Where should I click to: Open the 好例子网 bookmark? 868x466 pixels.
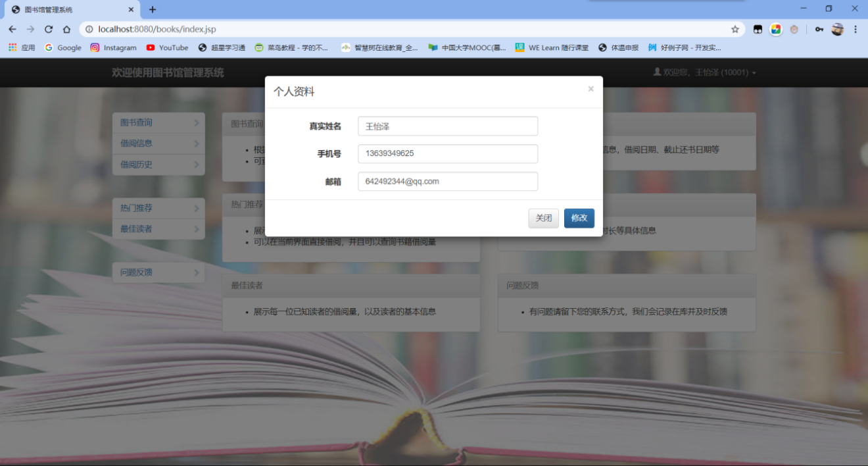(685, 47)
